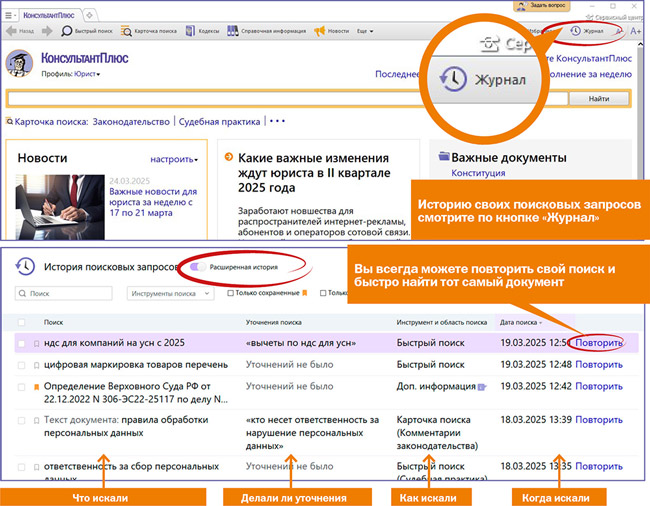Select checkbox for 'ндс для компаний на усн'
650x506 pixels.
pyautogui.click(x=22, y=344)
